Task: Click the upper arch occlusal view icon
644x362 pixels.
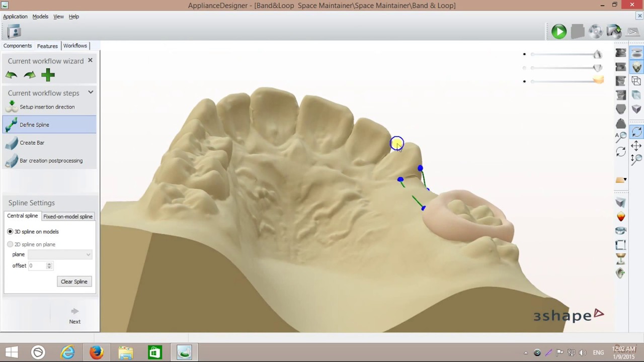Action: (x=621, y=110)
